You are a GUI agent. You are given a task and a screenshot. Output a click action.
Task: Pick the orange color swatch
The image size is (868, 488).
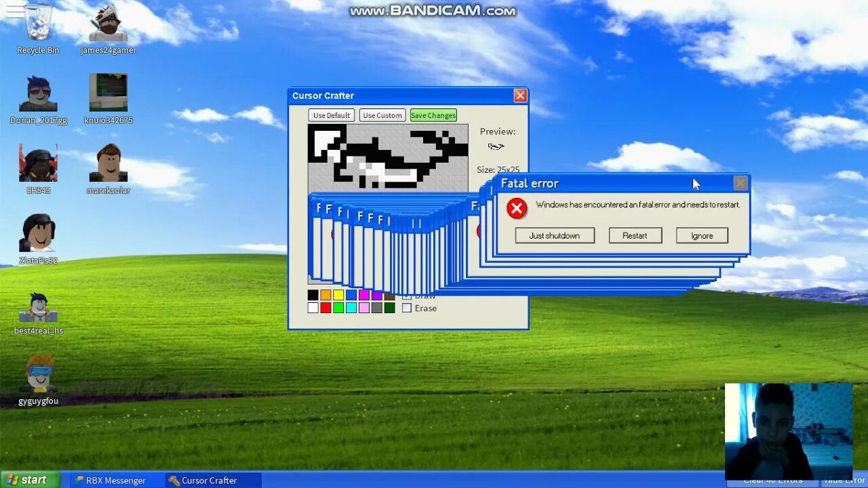click(325, 295)
